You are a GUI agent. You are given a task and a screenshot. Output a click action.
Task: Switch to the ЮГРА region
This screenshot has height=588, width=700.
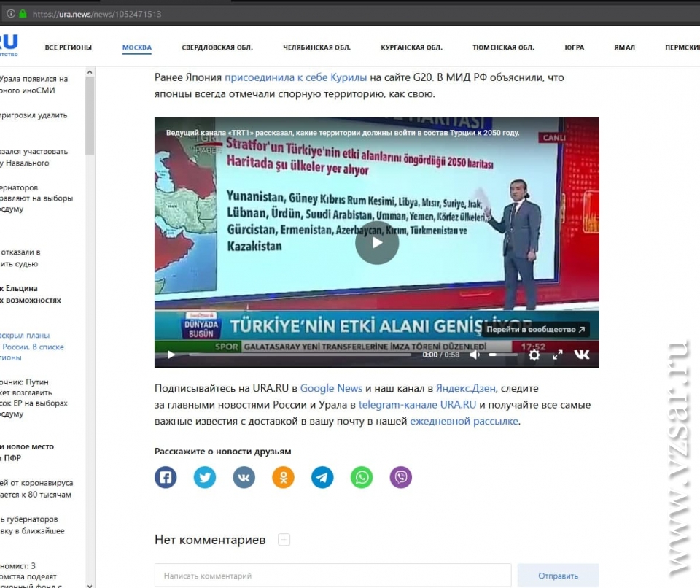(574, 47)
